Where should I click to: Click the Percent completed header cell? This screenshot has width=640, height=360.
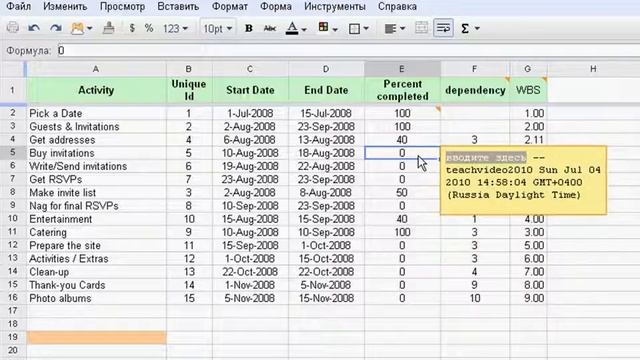pyautogui.click(x=402, y=90)
